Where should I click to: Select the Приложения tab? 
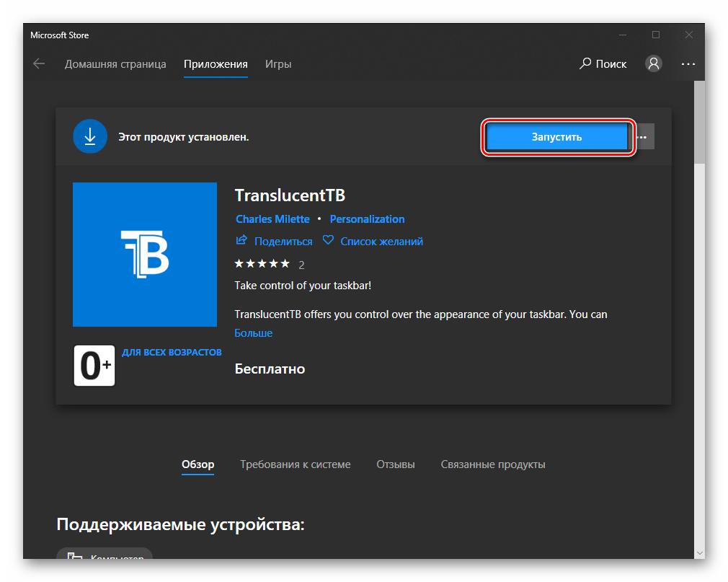tap(216, 64)
